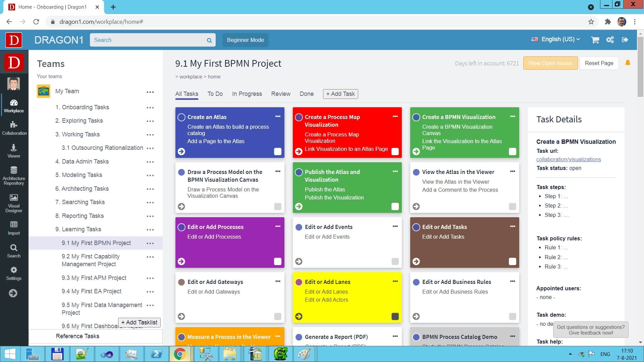Switch to the To Do tab
644x362 pixels.
tap(215, 94)
